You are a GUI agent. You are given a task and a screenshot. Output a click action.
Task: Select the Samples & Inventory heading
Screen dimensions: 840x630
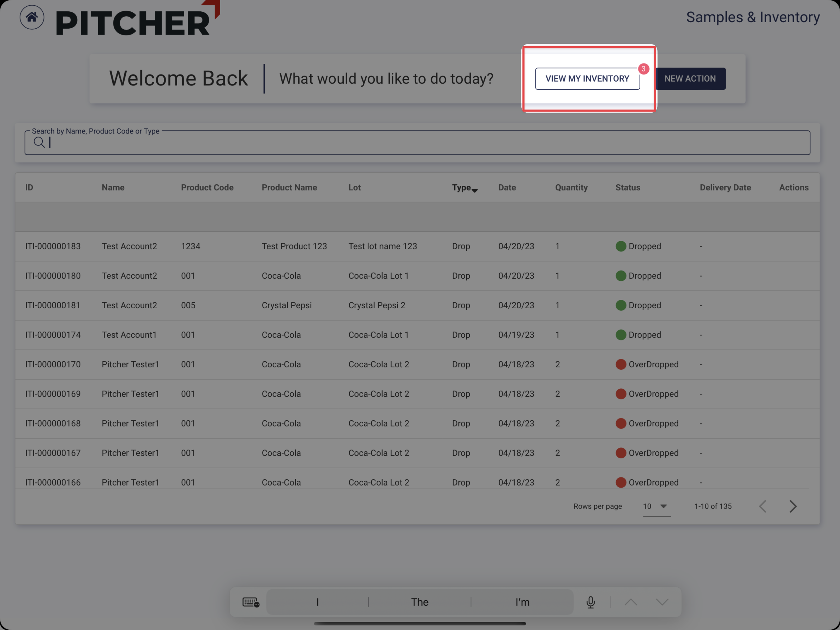[753, 17]
